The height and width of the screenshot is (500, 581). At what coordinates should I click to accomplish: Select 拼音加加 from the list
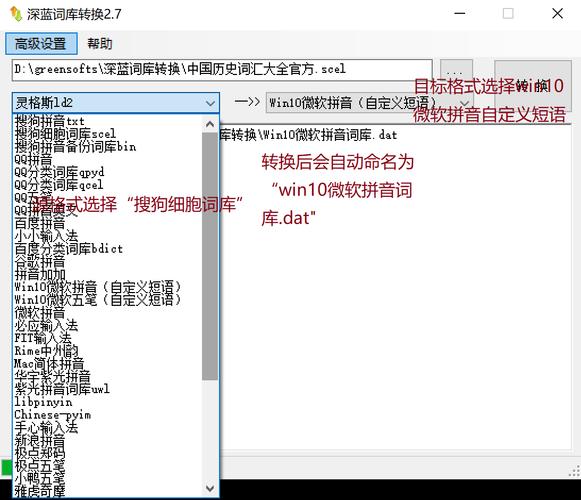coord(107,274)
